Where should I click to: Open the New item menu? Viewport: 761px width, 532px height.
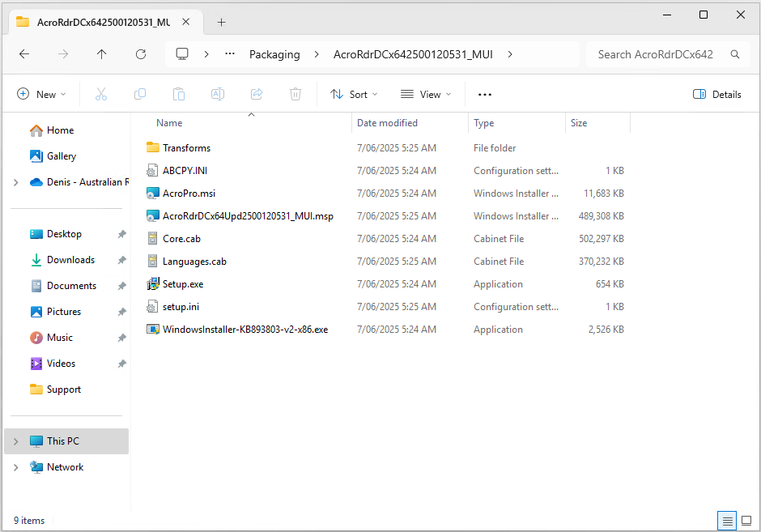(x=41, y=95)
